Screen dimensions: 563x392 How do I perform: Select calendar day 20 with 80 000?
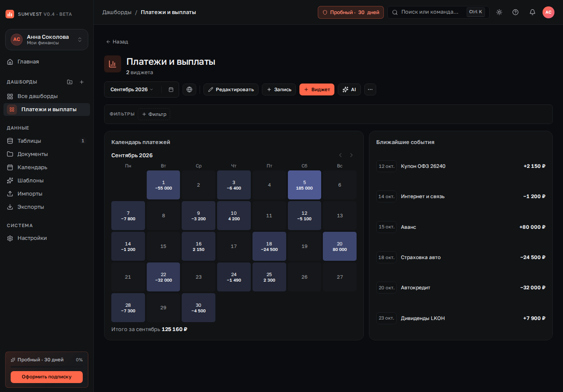tap(340, 246)
